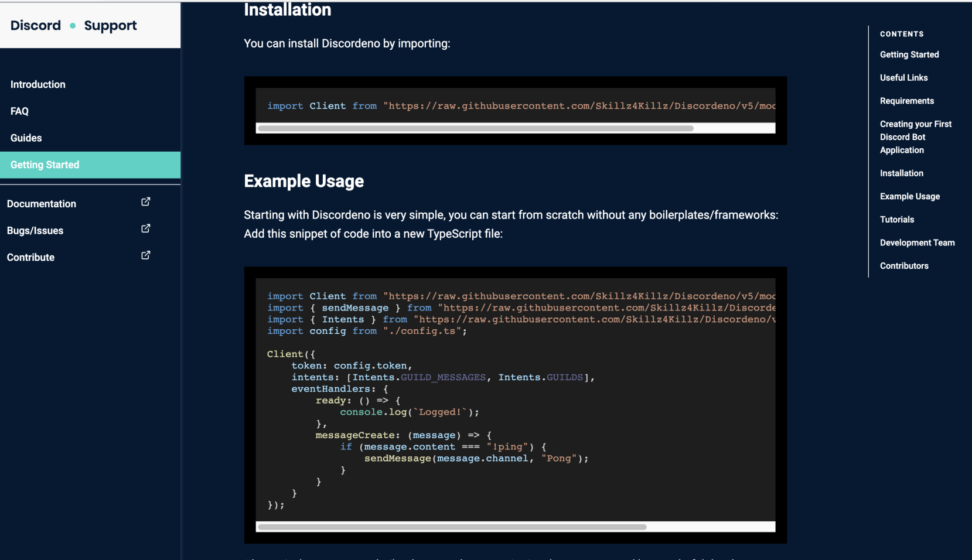
Task: Select the Getting Started sidebar item
Action: point(90,165)
